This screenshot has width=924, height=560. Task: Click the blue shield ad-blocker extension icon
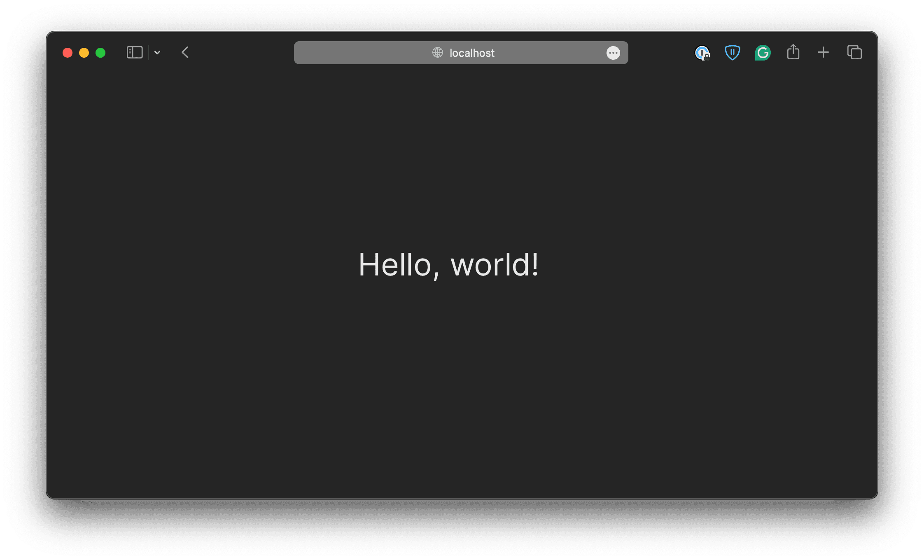pyautogui.click(x=732, y=53)
